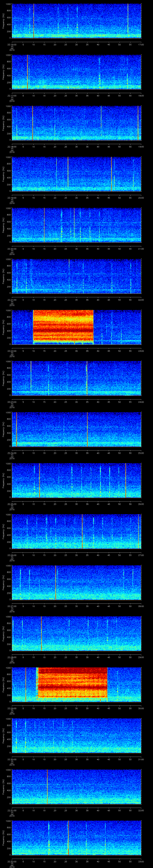Click the spectrogram panel starting at 22:27:00

click(x=77, y=583)
